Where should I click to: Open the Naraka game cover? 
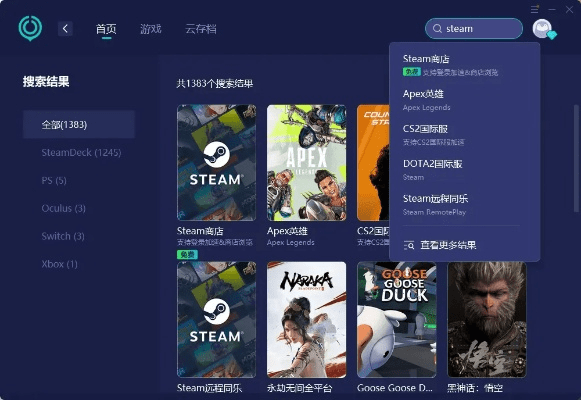306,320
